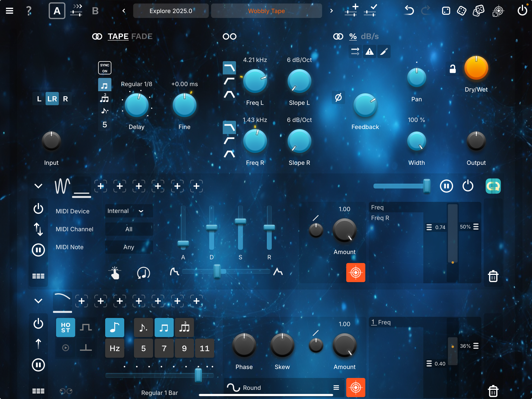The width and height of the screenshot is (532, 399).
Task: Open the 50% target options menu
Action: (476, 227)
